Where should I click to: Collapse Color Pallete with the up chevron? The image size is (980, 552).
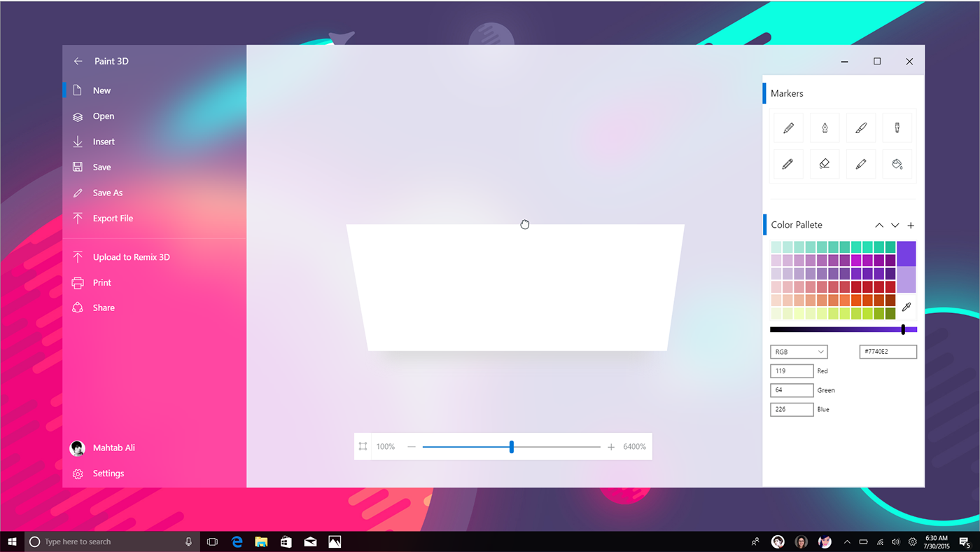pos(879,226)
